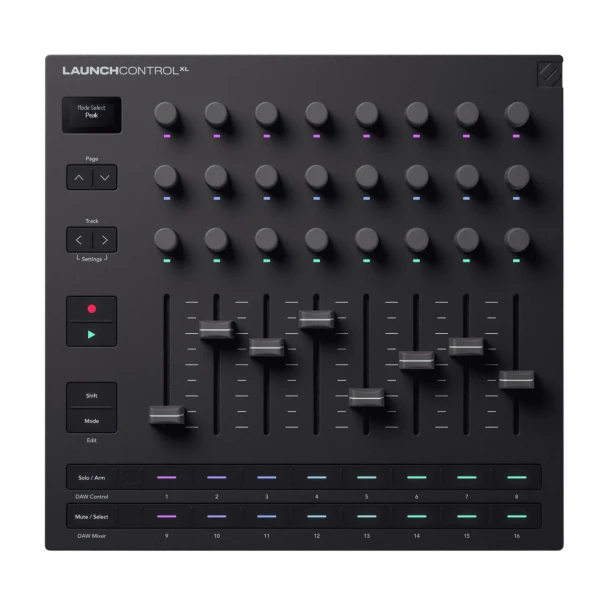Click the top-row purple knob above channel 3
Image resolution: width=608 pixels, height=608 pixels.
click(x=266, y=114)
